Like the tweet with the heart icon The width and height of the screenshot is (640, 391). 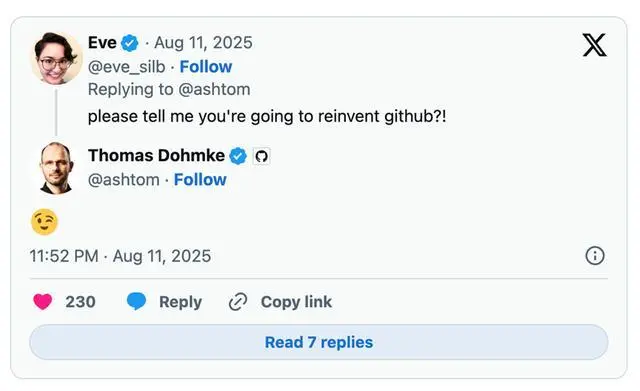(43, 302)
